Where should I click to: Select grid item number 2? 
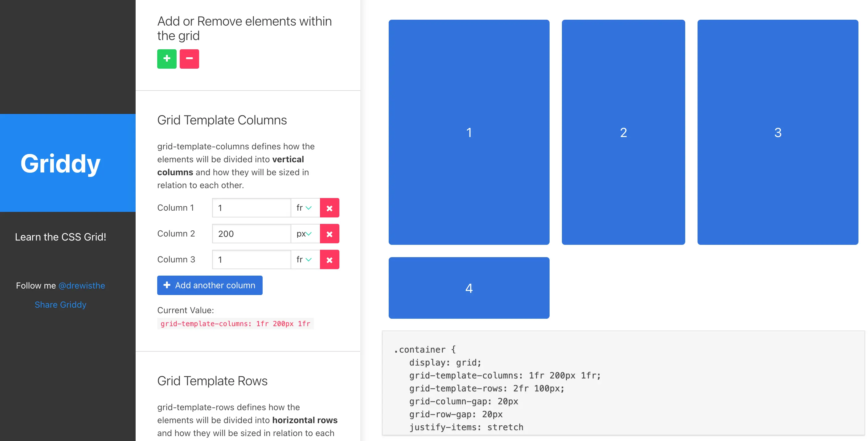(x=623, y=132)
